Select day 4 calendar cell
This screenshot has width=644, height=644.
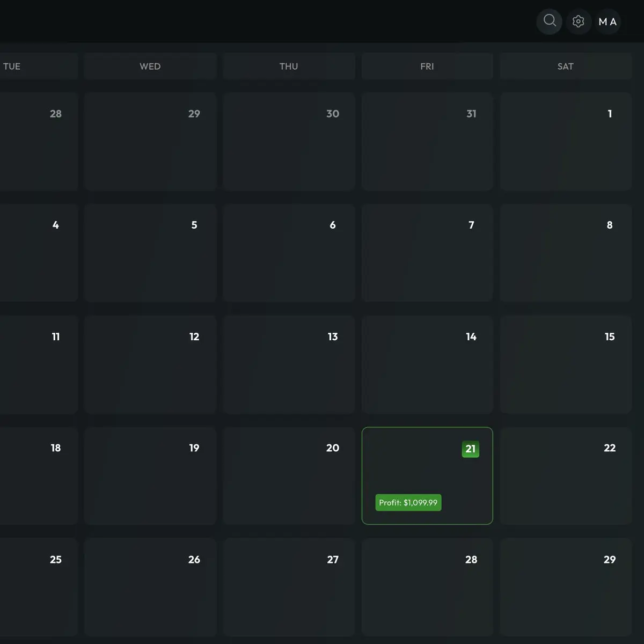(x=39, y=253)
